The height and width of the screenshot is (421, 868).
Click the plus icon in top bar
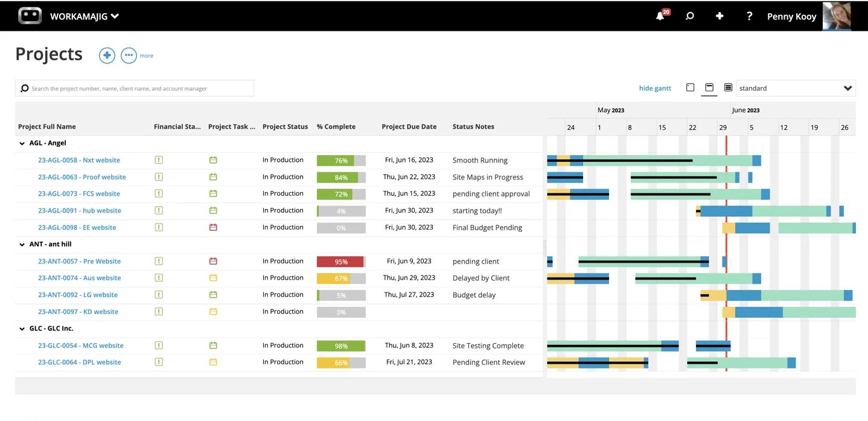pos(720,16)
